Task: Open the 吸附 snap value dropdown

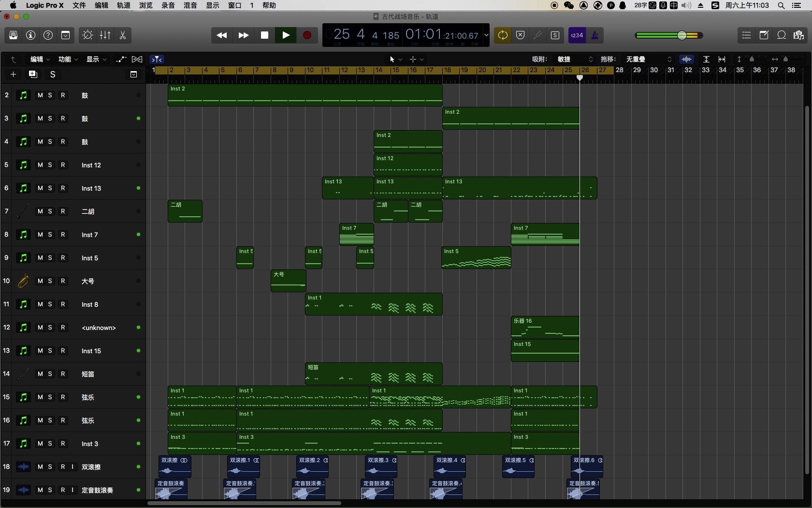Action: click(575, 60)
